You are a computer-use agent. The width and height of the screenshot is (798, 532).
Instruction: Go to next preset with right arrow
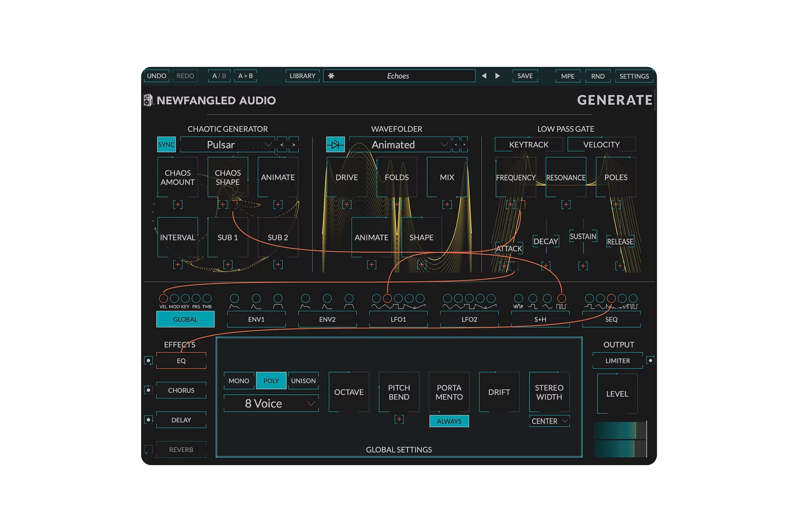click(x=498, y=76)
